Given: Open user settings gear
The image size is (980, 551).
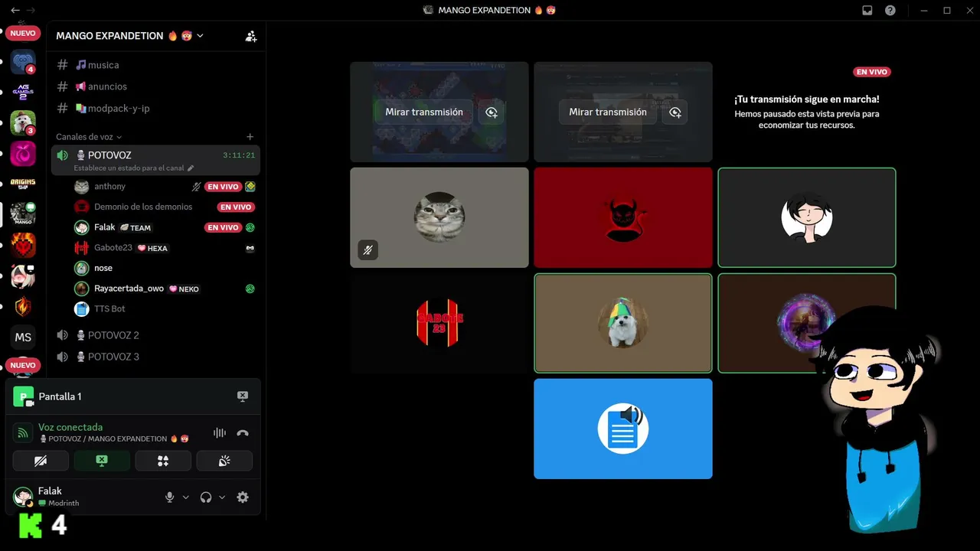Looking at the screenshot, I should pyautogui.click(x=243, y=497).
